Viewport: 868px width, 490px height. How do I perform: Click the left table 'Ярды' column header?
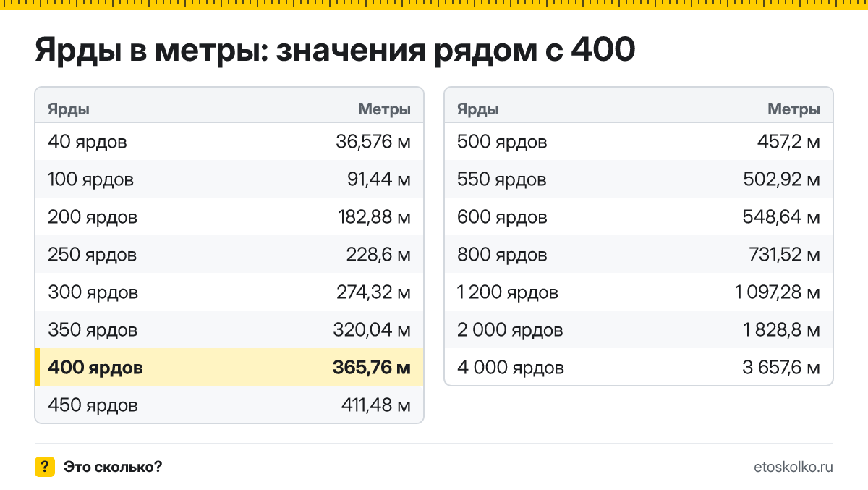tap(69, 109)
